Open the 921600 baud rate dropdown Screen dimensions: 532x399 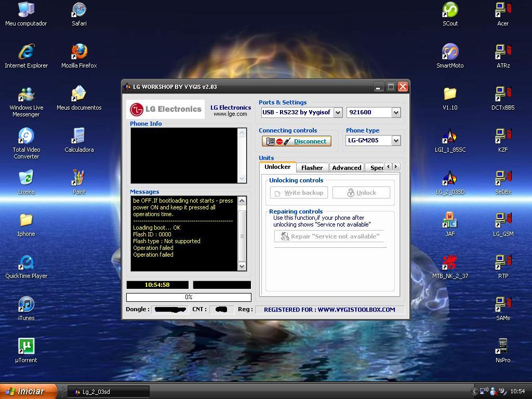click(396, 112)
